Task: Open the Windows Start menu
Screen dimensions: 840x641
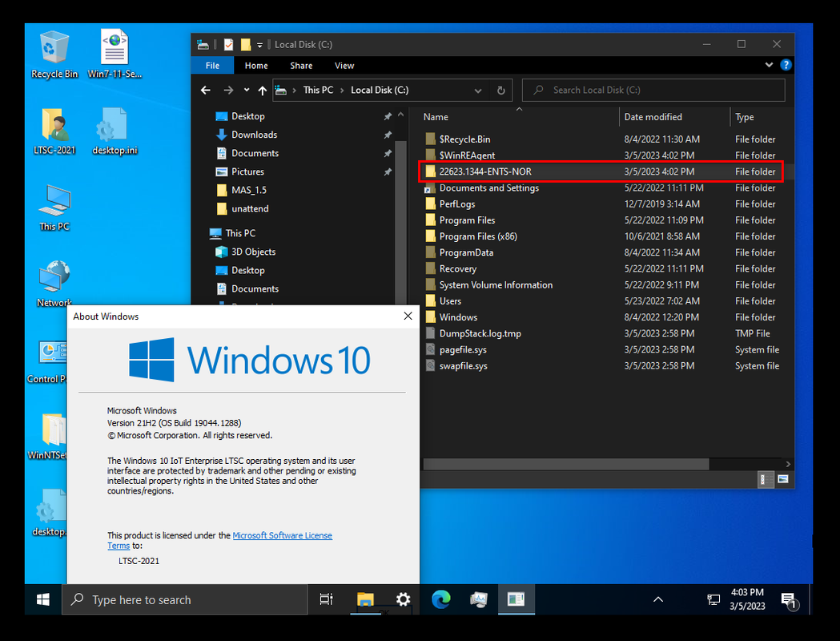Action: 43,599
